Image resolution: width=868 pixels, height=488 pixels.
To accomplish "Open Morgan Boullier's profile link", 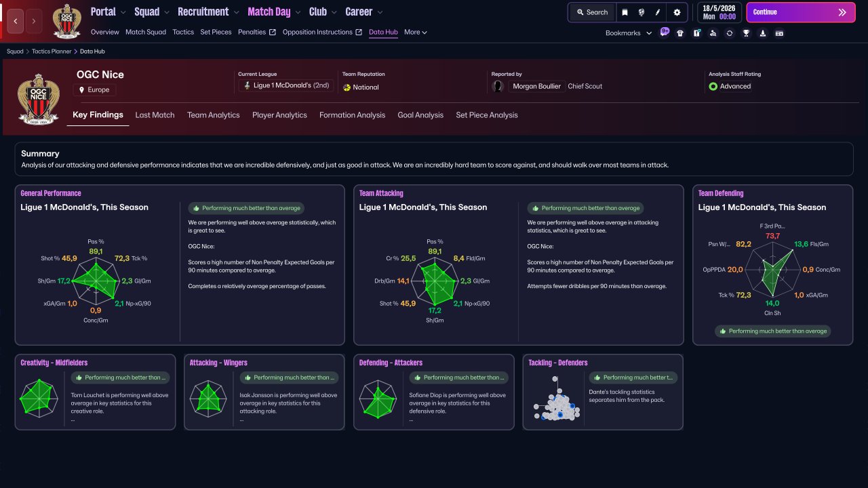I will [536, 86].
